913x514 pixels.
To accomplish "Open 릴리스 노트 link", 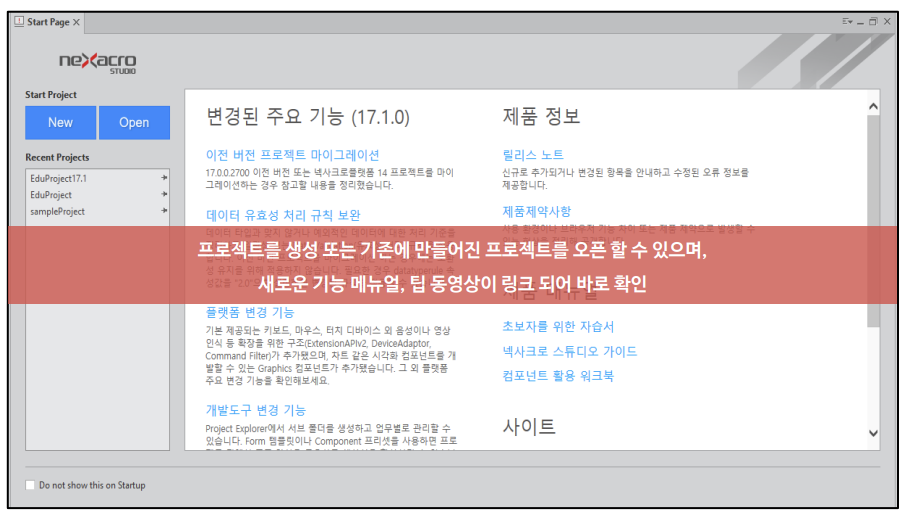I will coord(533,155).
